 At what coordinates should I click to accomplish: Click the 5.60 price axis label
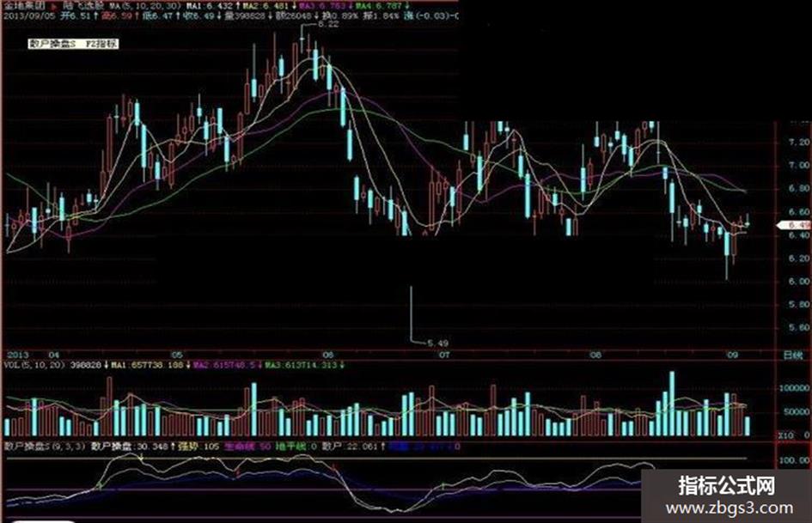tap(799, 327)
